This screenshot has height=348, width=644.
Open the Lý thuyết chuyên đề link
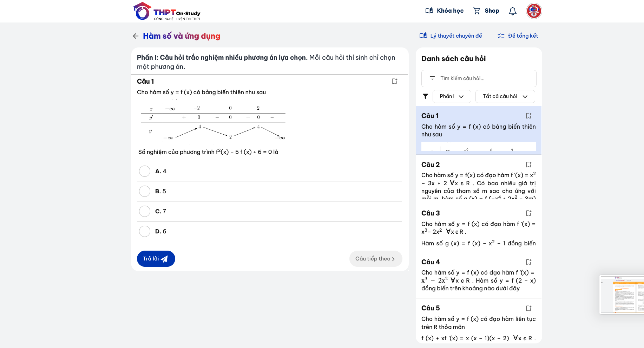point(451,36)
